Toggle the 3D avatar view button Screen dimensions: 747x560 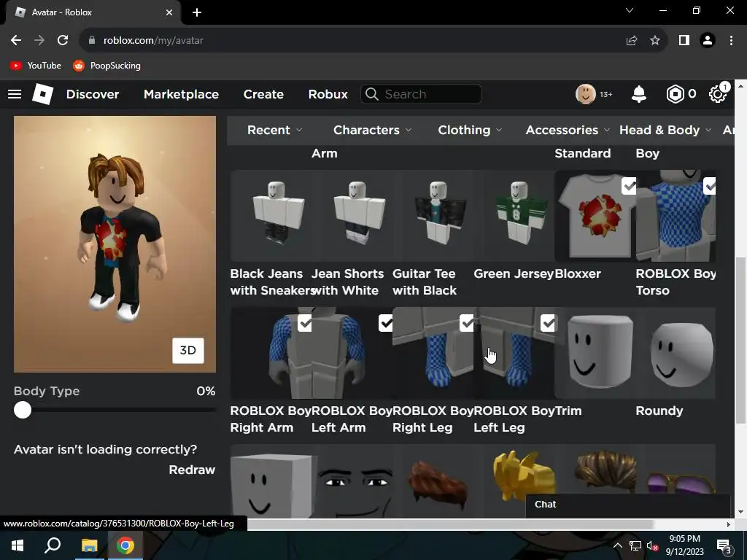pos(188,351)
